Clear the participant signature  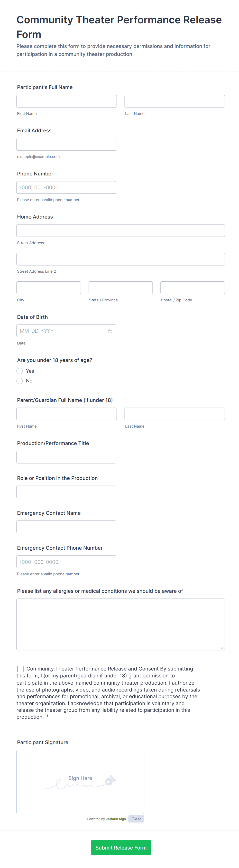136,819
